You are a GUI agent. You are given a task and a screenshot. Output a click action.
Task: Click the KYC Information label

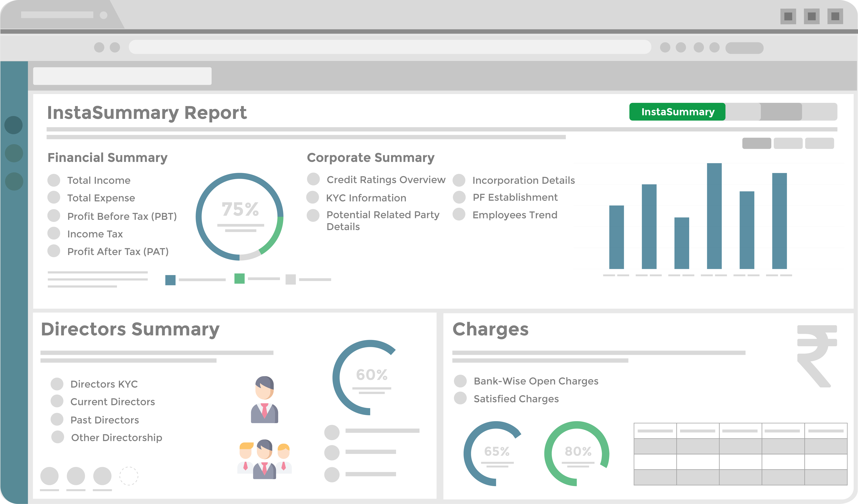[366, 198]
